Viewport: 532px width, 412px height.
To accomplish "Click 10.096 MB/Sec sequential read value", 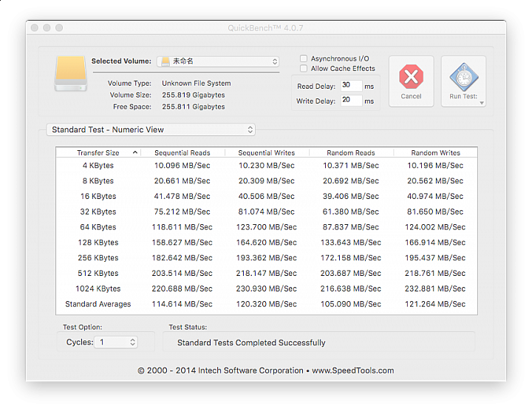I will [183, 166].
